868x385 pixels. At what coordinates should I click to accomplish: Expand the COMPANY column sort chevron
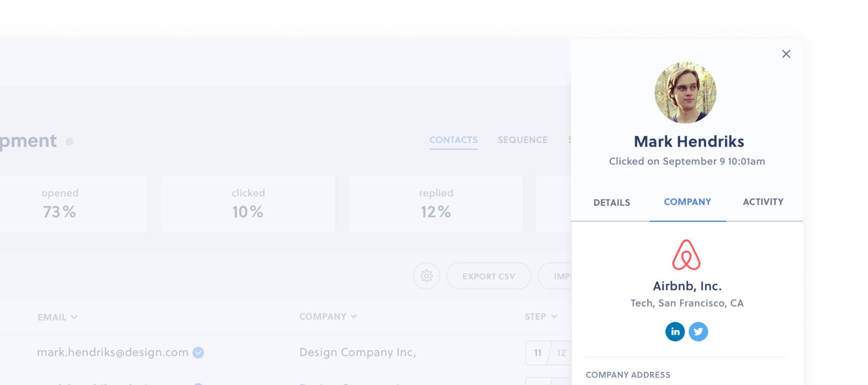[x=354, y=316]
